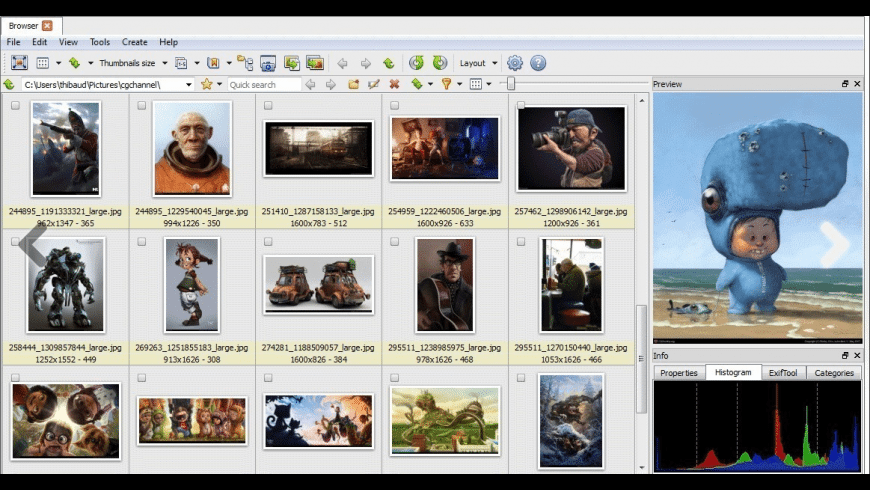Adjust the thumbnail zoom slider handle
This screenshot has width=870, height=490.
[x=511, y=85]
